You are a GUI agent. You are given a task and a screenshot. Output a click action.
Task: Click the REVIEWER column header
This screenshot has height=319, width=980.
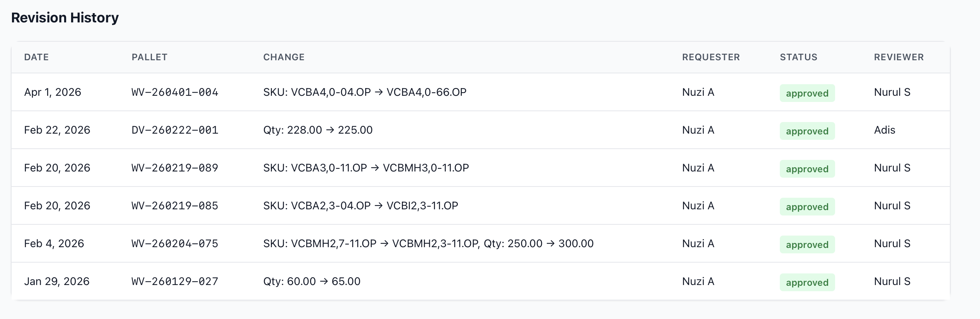(x=899, y=57)
